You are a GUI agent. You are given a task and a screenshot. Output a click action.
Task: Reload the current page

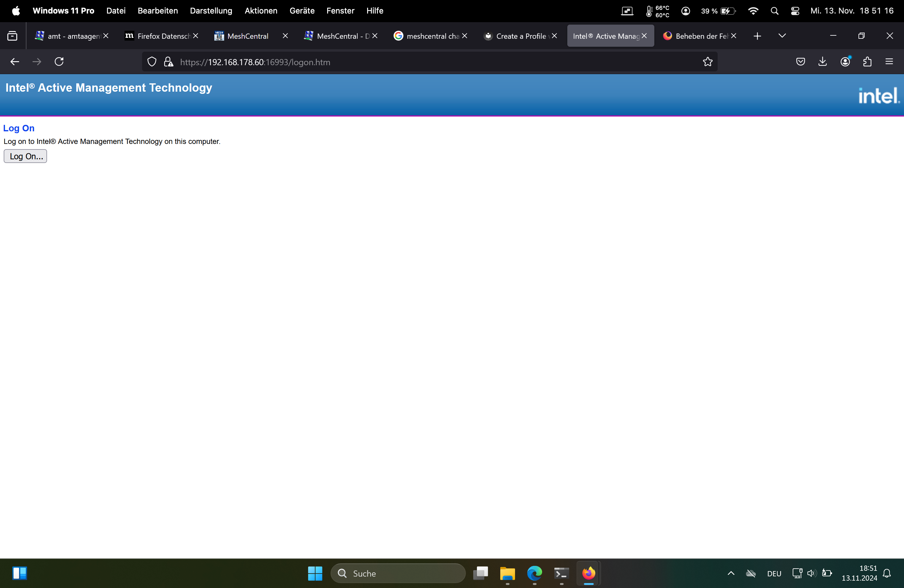point(59,62)
